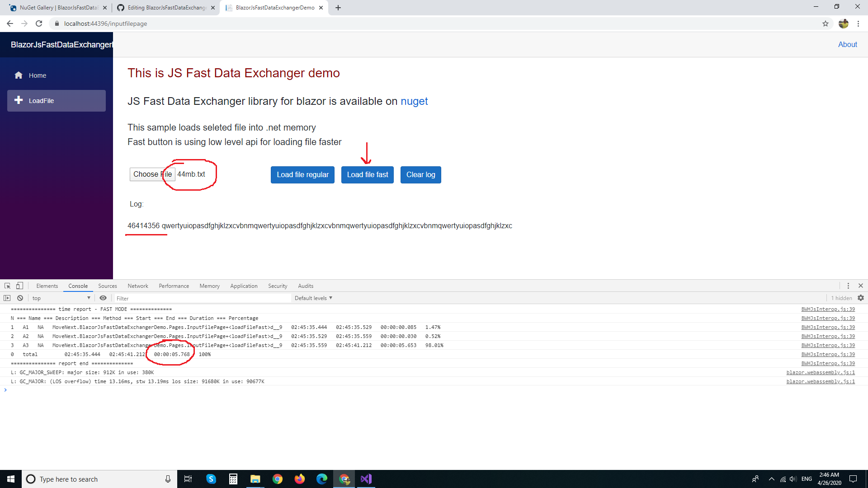Reload the page in browser
This screenshot has width=868, height=488.
tap(39, 23)
